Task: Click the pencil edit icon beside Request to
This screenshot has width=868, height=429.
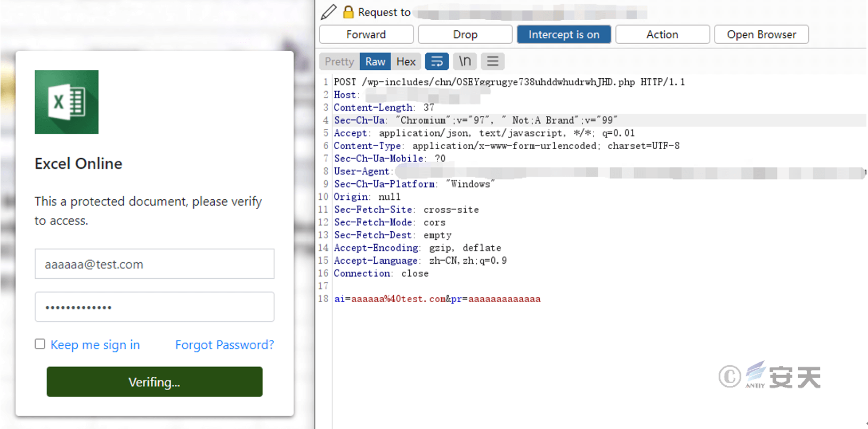Action: [x=328, y=12]
